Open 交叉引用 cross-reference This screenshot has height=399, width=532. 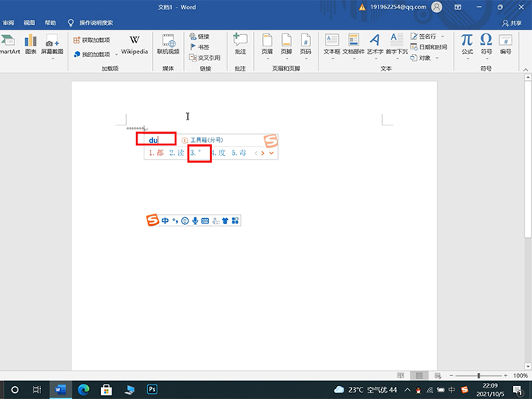click(x=205, y=58)
